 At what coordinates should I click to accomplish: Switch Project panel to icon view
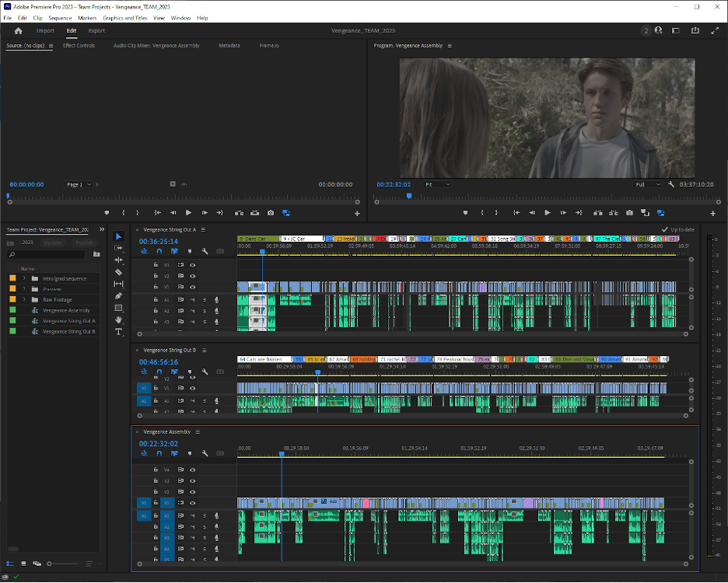click(x=23, y=564)
